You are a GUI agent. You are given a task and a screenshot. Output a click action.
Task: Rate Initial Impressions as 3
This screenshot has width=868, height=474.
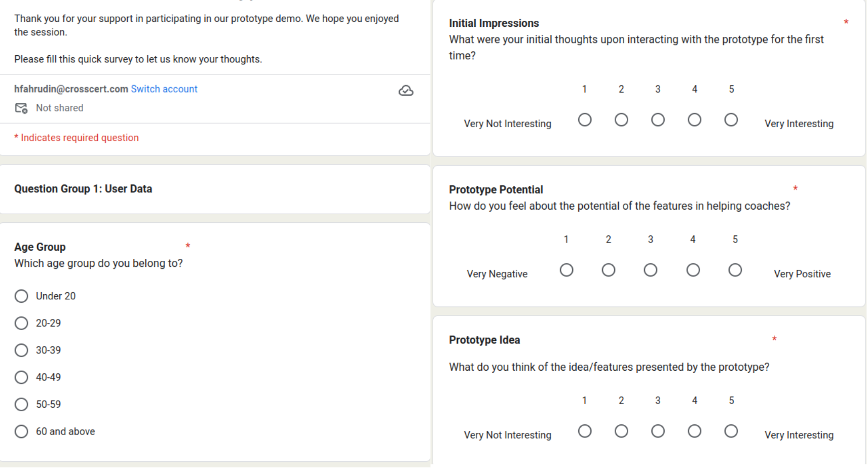coord(658,120)
